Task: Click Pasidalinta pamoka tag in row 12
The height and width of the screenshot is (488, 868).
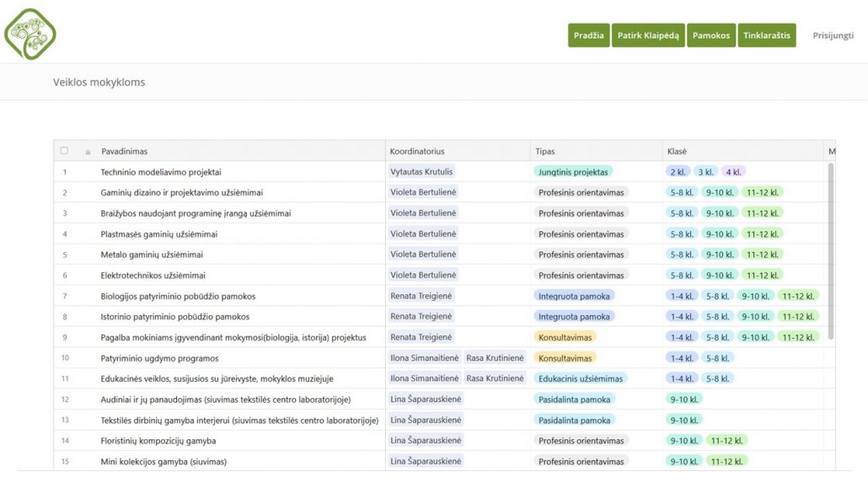Action: point(574,400)
